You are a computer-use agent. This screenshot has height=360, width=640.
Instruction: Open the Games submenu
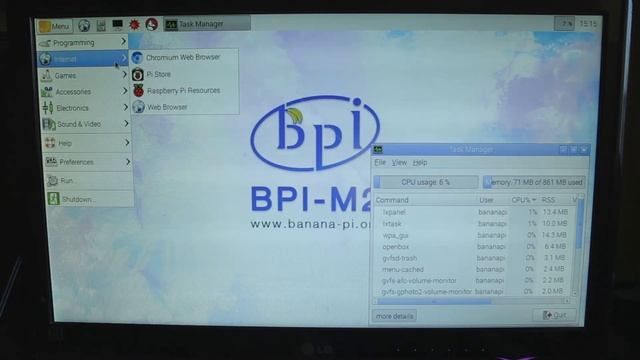click(x=84, y=76)
